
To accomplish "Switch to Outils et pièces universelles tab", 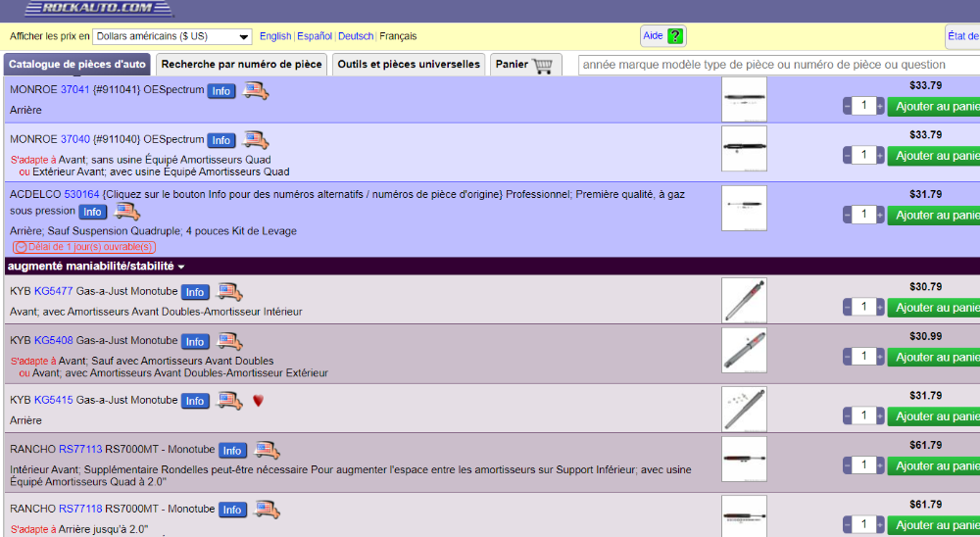I will coord(409,65).
